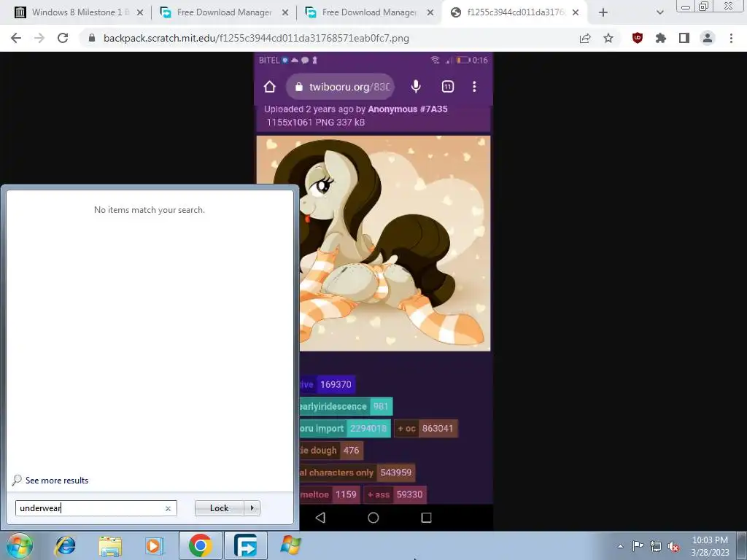Viewport: 747px width, 560px height.
Task: Open the network tray icon
Action: [x=656, y=546]
